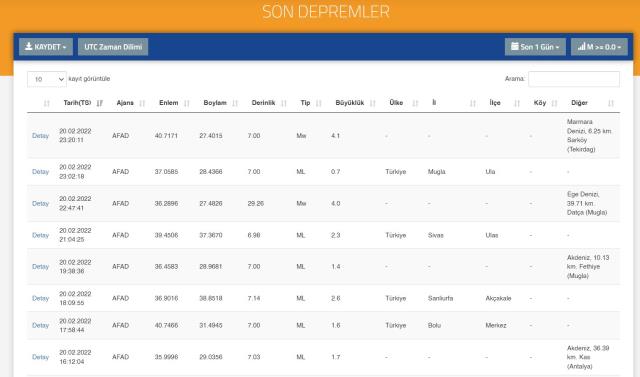Viewport: 640px width, 377px height.
Task: Sort by İl column sort icon
Action: tap(473, 103)
